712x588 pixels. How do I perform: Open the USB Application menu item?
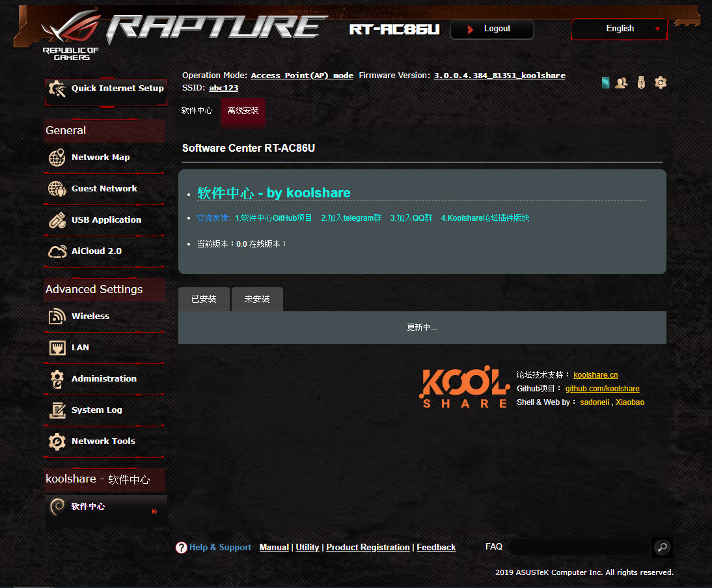click(104, 220)
